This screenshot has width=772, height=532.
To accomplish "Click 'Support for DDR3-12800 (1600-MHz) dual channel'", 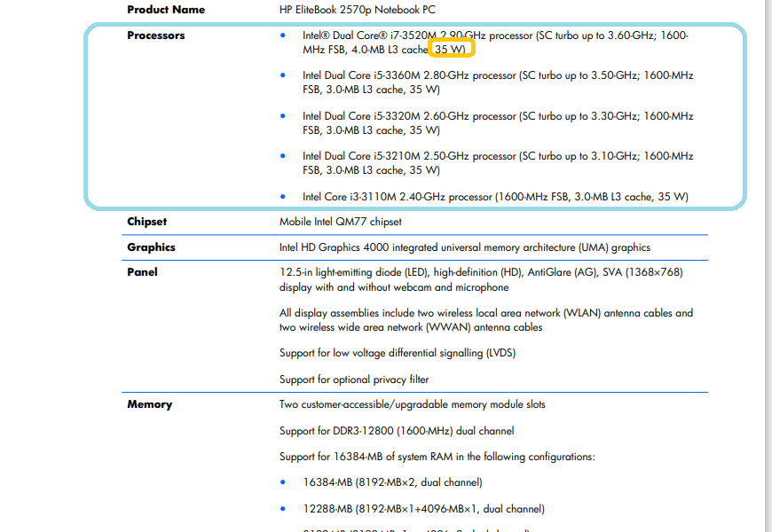I will [x=397, y=431].
